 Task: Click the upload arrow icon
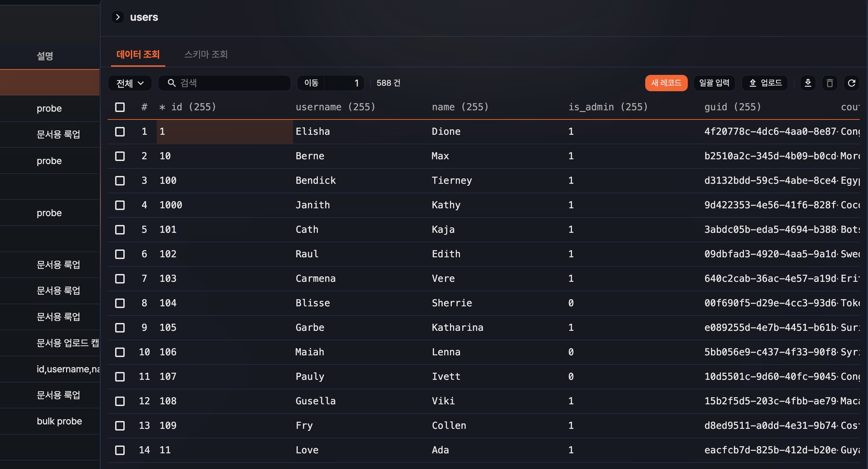point(753,83)
